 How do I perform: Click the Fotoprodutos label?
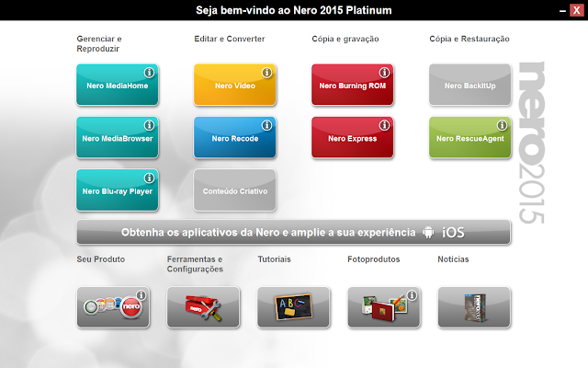click(x=374, y=259)
